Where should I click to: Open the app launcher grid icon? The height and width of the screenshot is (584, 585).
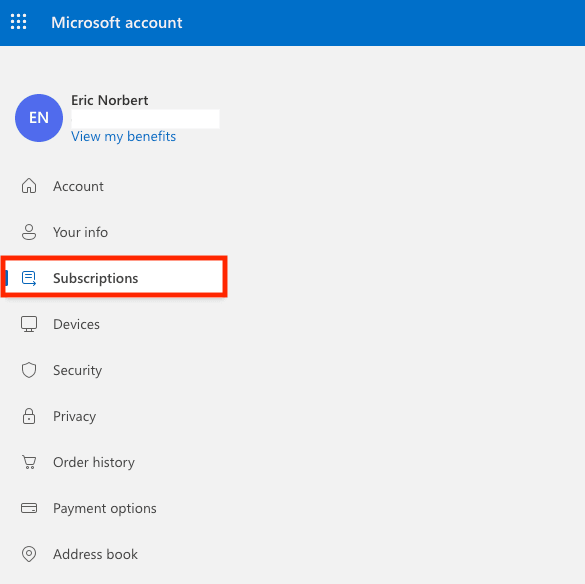tap(18, 22)
